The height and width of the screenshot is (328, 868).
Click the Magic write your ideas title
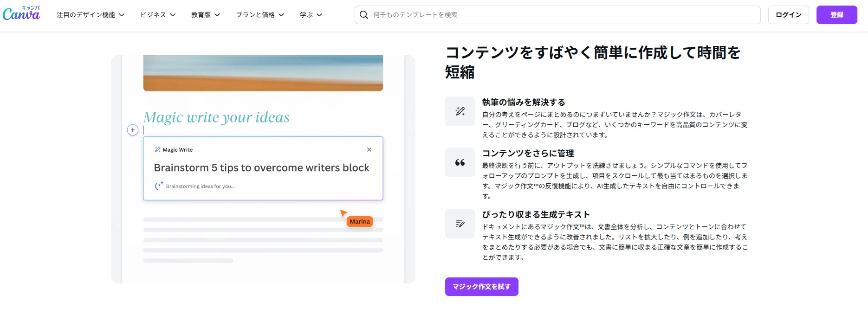[x=216, y=117]
